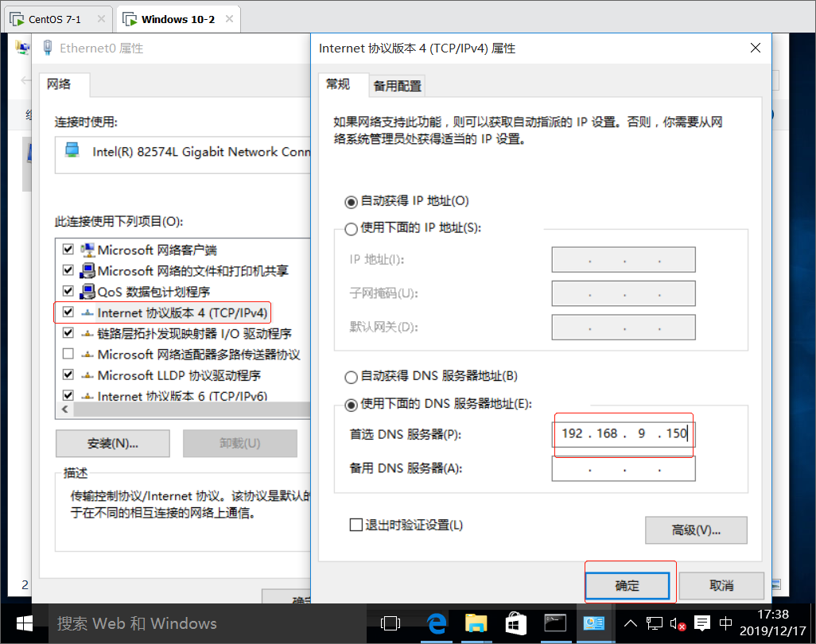Image resolution: width=816 pixels, height=644 pixels.
Task: Open Command Prompt taskbar icon
Action: pyautogui.click(x=555, y=623)
